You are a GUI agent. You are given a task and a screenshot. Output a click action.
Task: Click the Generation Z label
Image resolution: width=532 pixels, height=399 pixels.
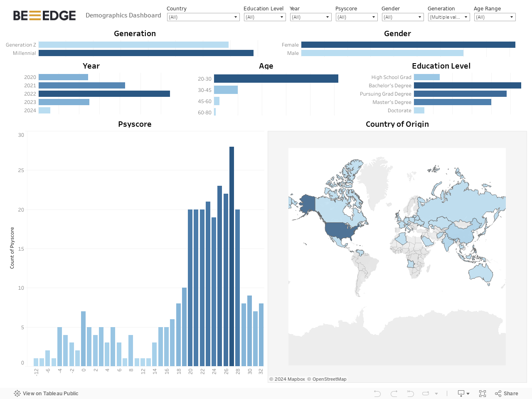[x=21, y=44]
